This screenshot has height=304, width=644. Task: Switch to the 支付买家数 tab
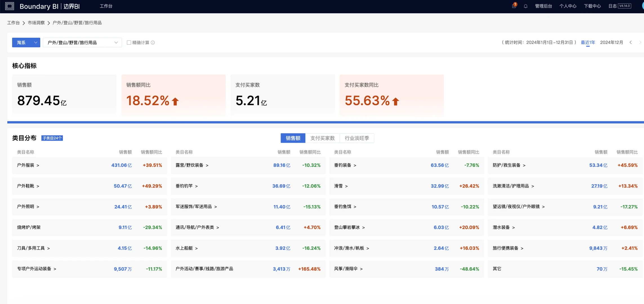tap(322, 138)
